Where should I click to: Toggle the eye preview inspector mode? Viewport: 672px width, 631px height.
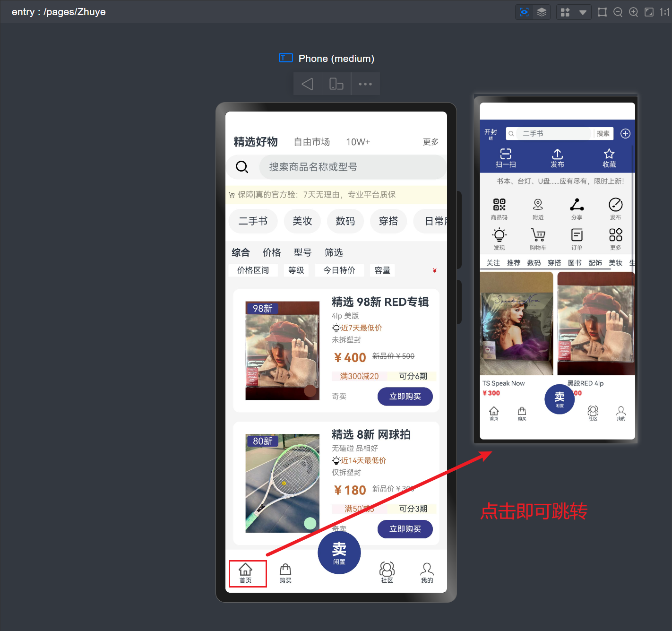tap(524, 12)
